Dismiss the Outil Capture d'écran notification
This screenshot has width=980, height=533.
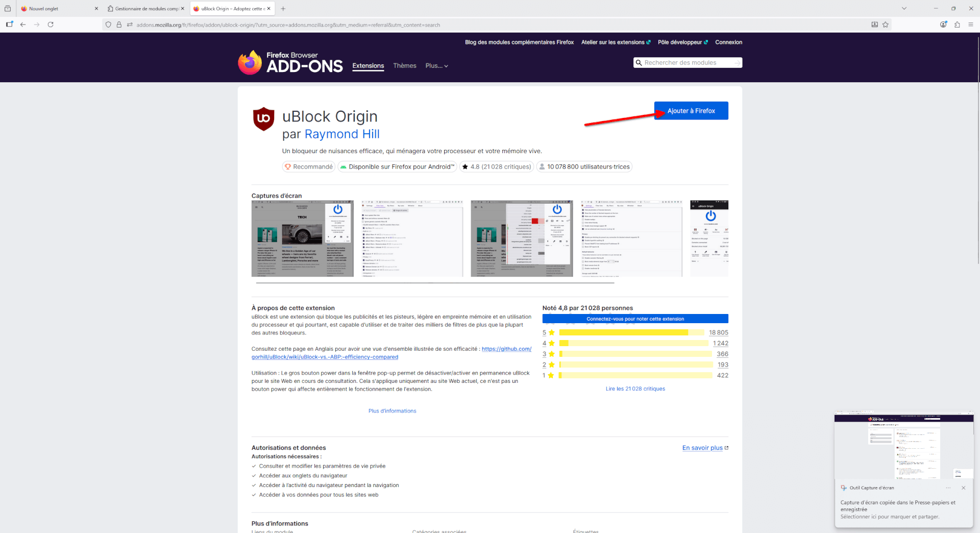[963, 488]
